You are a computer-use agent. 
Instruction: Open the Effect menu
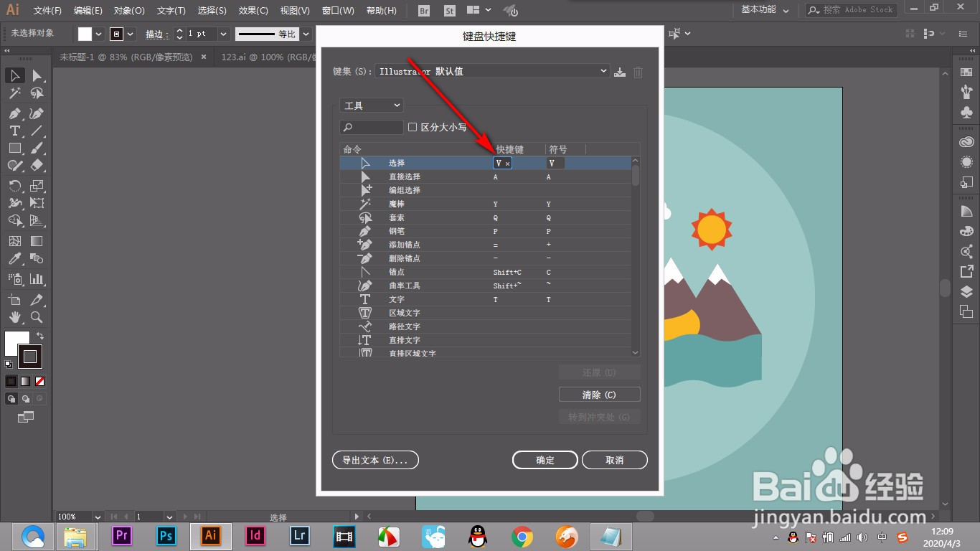pos(253,11)
